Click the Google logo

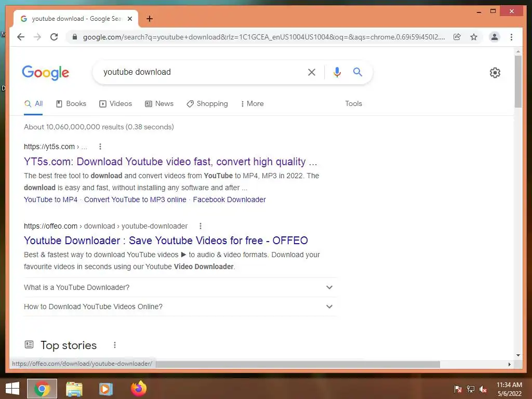coord(46,73)
